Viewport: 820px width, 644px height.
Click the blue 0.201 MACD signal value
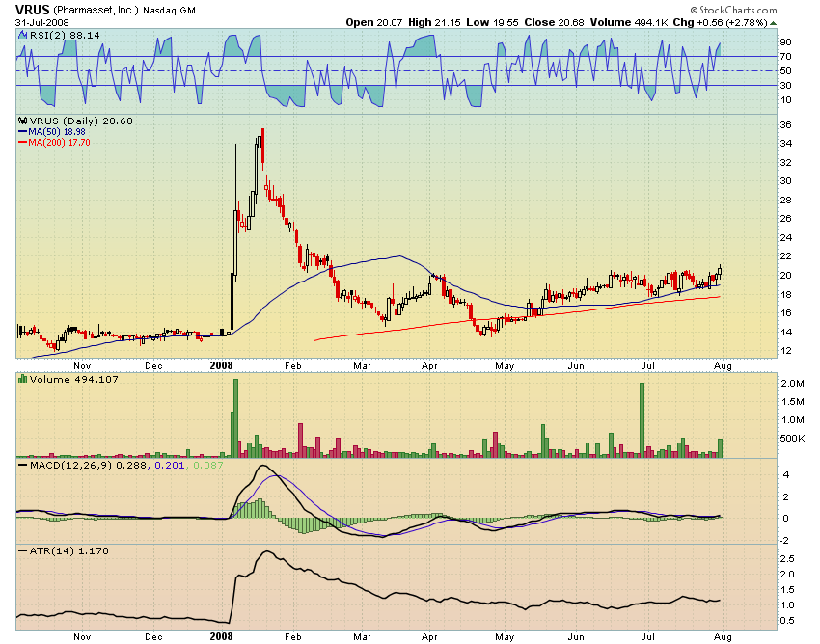coord(170,465)
